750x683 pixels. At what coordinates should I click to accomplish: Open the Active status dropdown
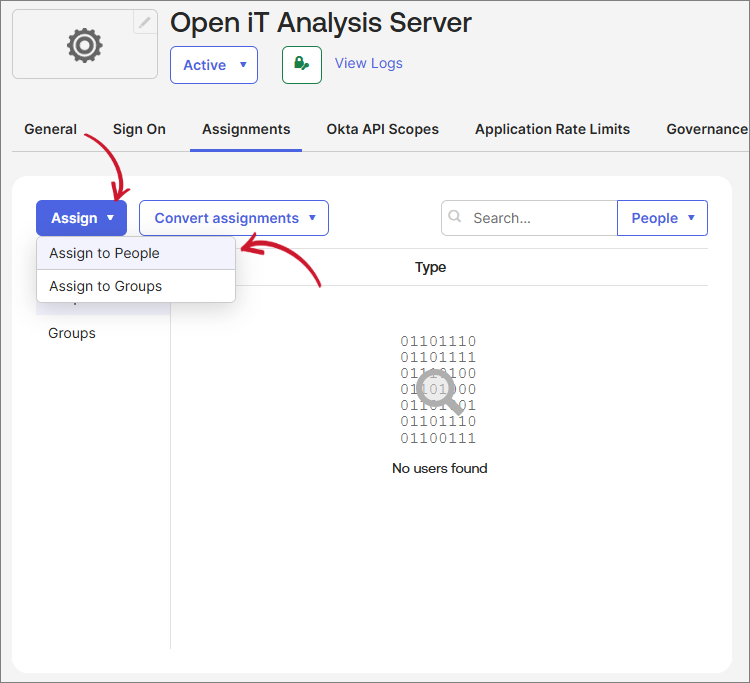pos(214,65)
